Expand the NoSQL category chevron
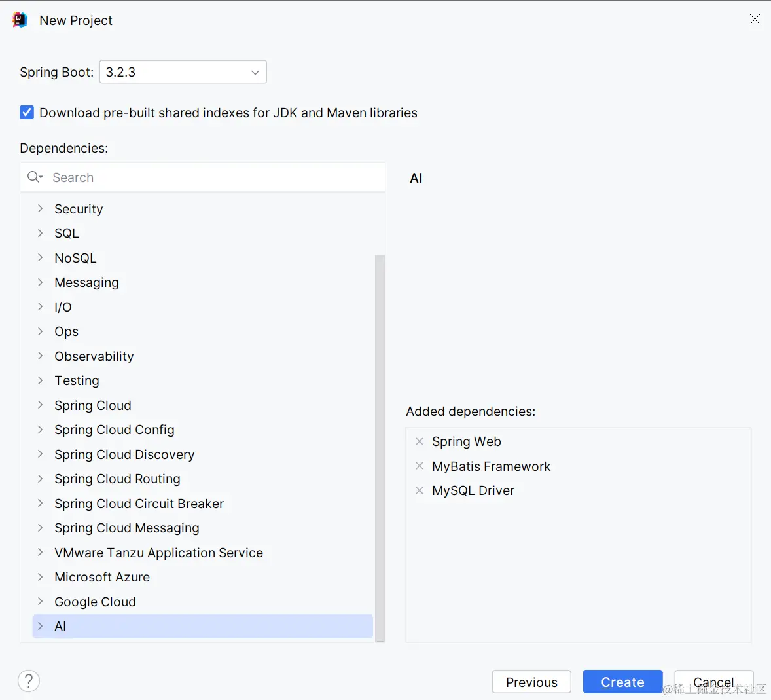 click(x=41, y=257)
